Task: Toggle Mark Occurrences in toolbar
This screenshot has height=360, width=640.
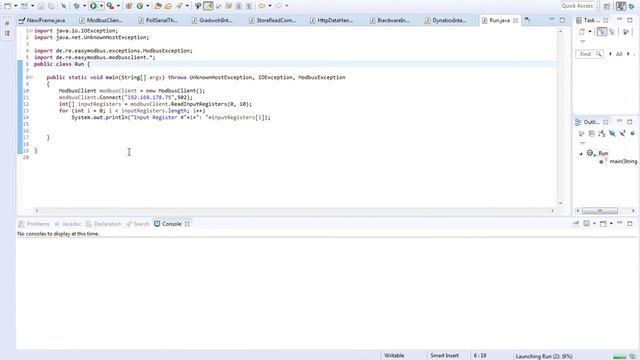Action: [208, 6]
